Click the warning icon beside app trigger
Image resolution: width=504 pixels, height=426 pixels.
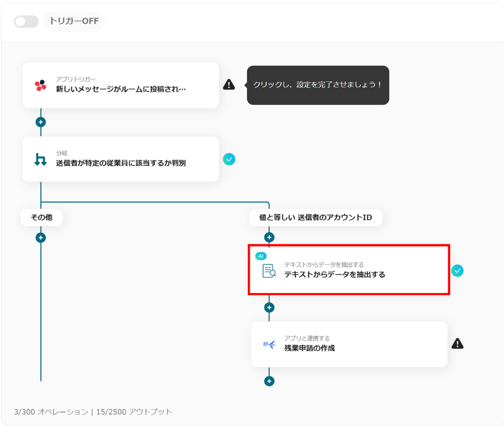(x=229, y=84)
